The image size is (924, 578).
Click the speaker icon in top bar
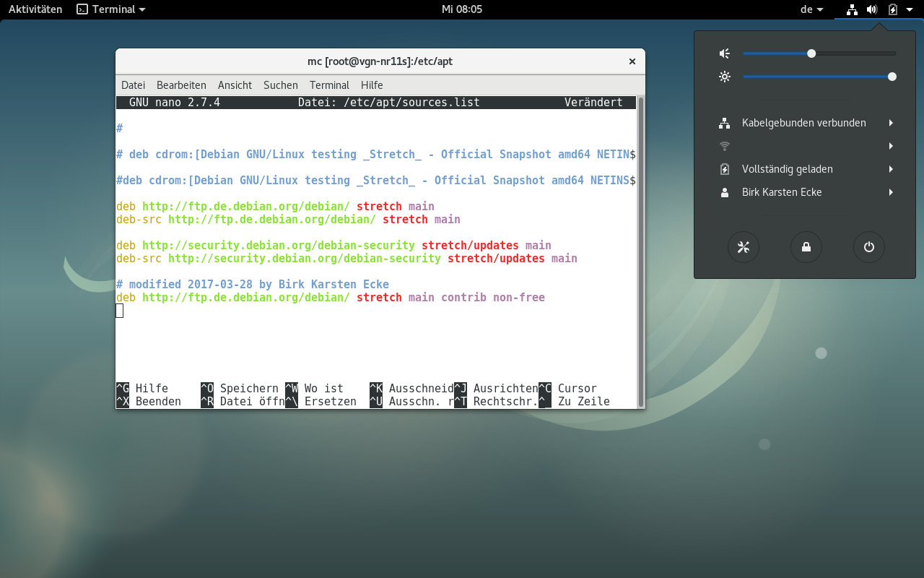tap(872, 9)
